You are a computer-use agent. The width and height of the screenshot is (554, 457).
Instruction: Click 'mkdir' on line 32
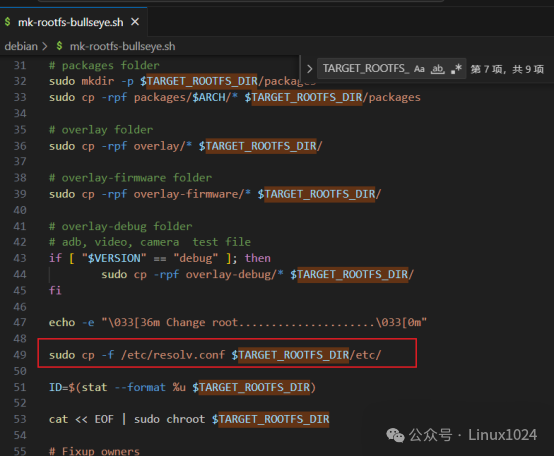[98, 81]
